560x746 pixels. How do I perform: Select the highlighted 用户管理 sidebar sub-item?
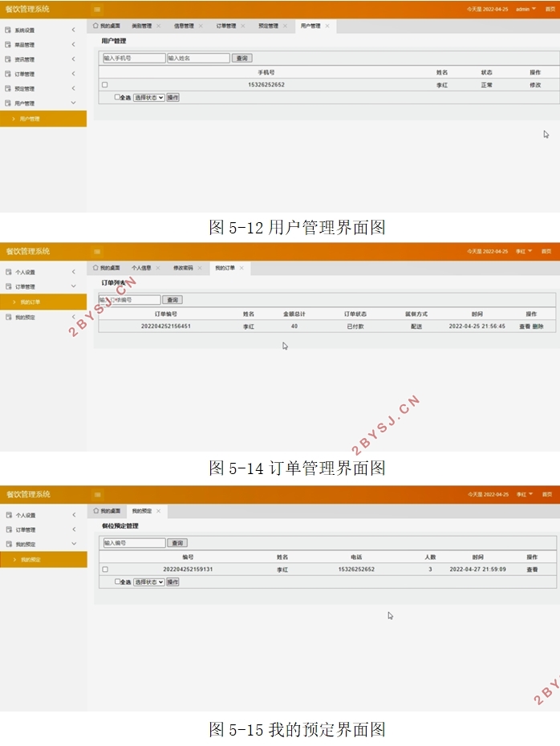pos(43,119)
